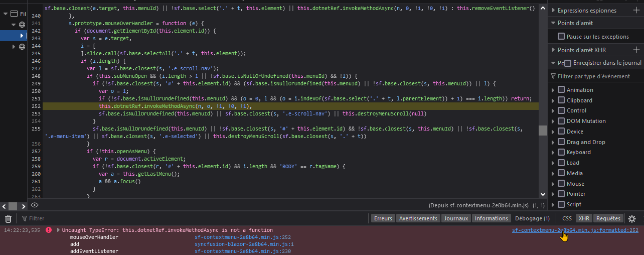Expand the Animation event category

click(x=553, y=90)
